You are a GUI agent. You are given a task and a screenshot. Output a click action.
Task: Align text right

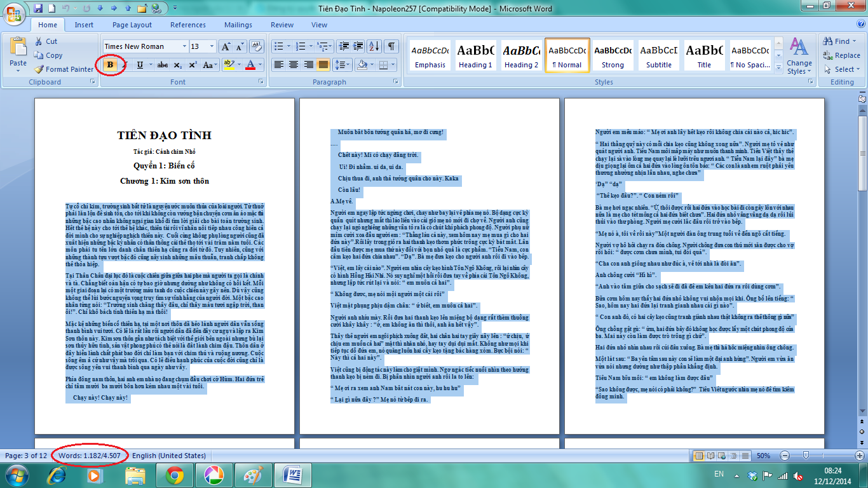point(309,65)
